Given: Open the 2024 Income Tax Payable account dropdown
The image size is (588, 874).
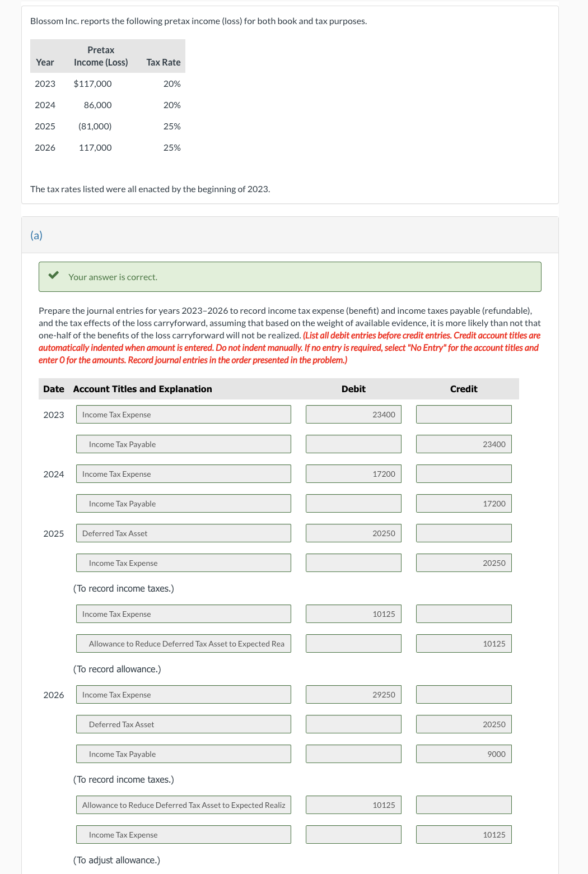Looking at the screenshot, I should point(183,503).
